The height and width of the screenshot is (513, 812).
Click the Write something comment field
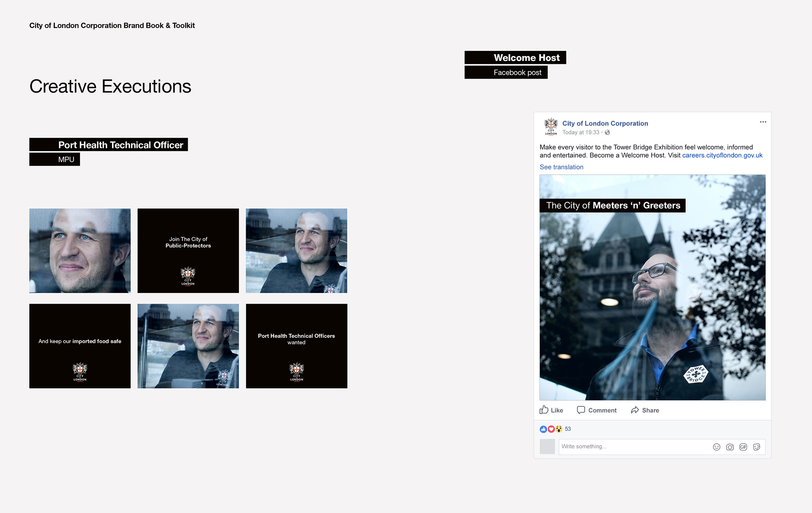coord(662,447)
